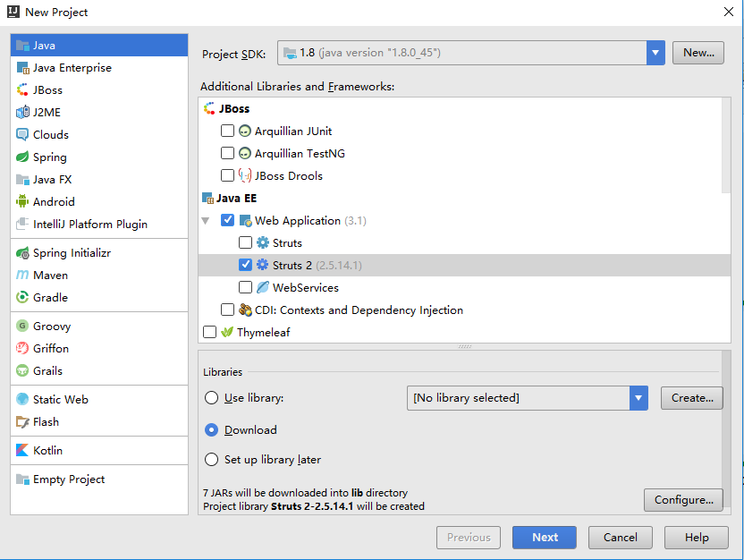Click the Spring Initializr icon

[22, 253]
